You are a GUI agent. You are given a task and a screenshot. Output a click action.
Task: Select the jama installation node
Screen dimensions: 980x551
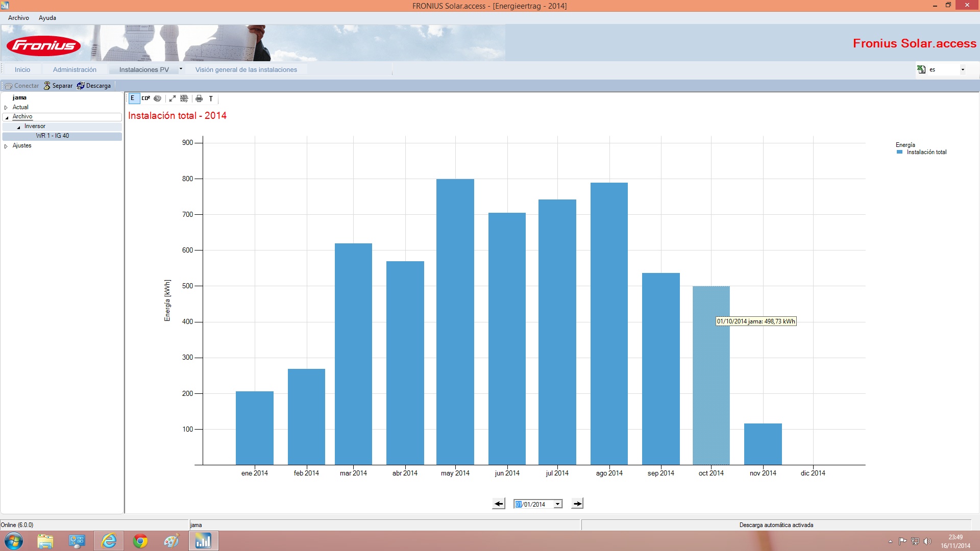pos(19,97)
